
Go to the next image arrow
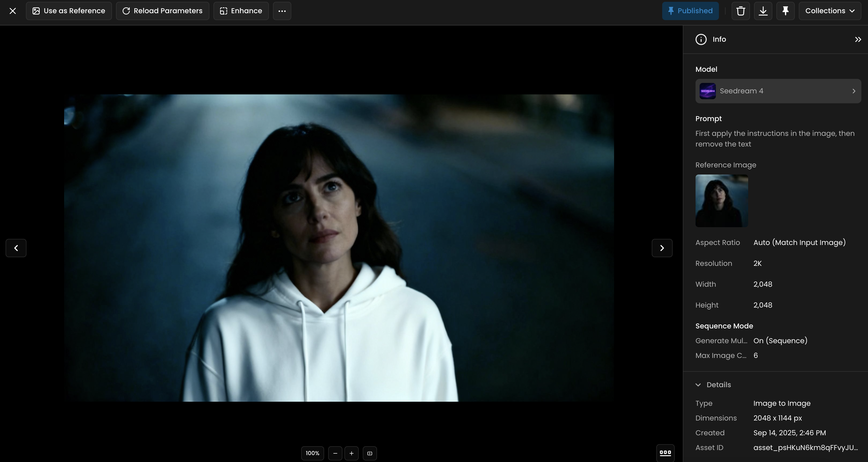click(x=662, y=248)
